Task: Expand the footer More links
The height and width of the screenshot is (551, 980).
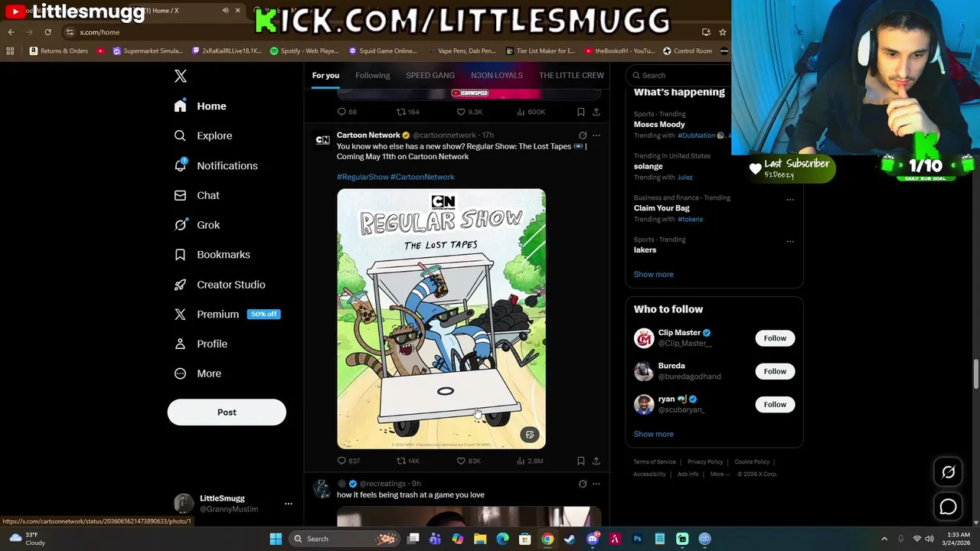Action: [x=720, y=474]
